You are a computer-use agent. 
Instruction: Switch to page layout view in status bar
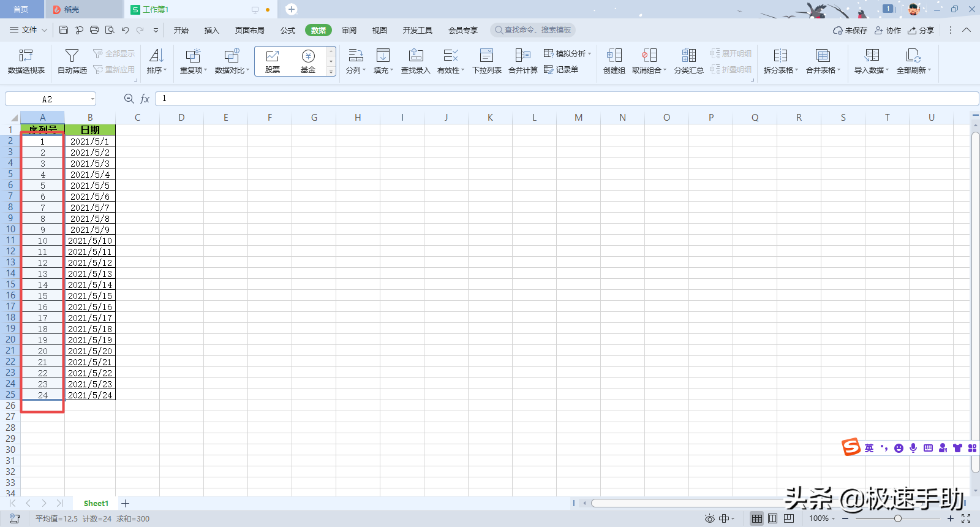point(773,518)
